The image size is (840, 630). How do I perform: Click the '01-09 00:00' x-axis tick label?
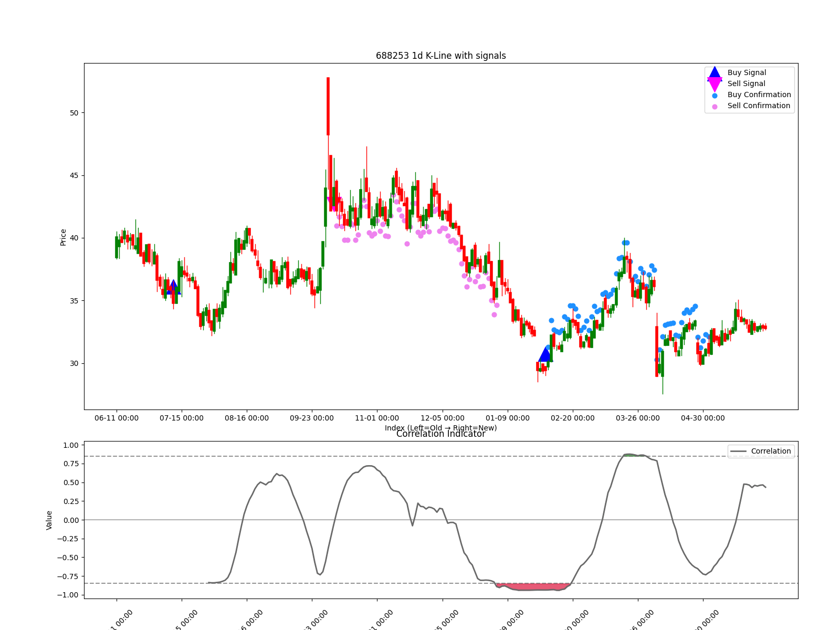click(x=508, y=418)
